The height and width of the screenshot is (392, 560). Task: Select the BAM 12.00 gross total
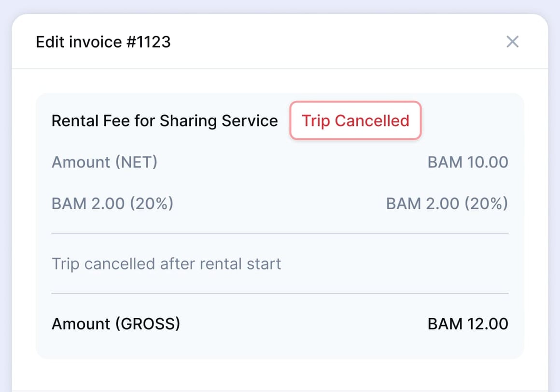click(x=468, y=324)
